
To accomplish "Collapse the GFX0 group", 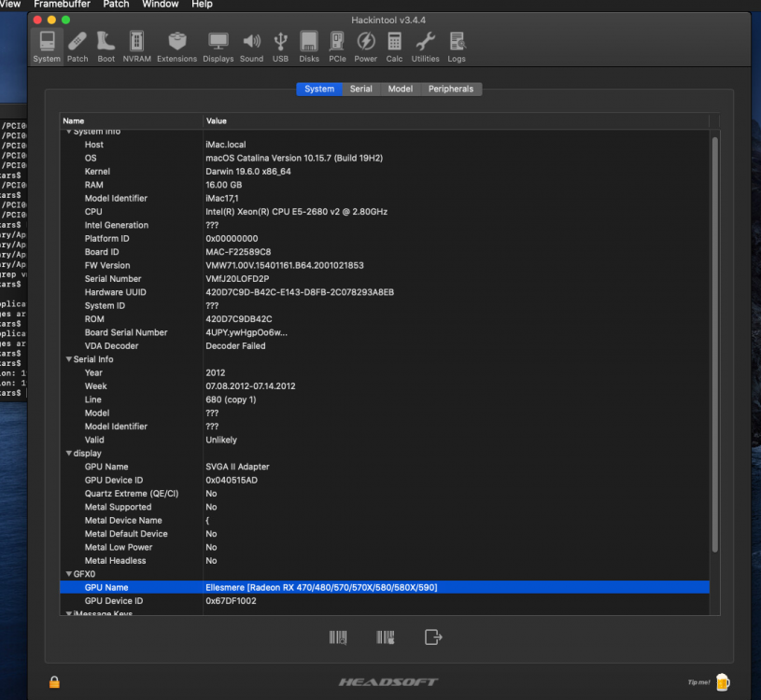I will point(69,574).
